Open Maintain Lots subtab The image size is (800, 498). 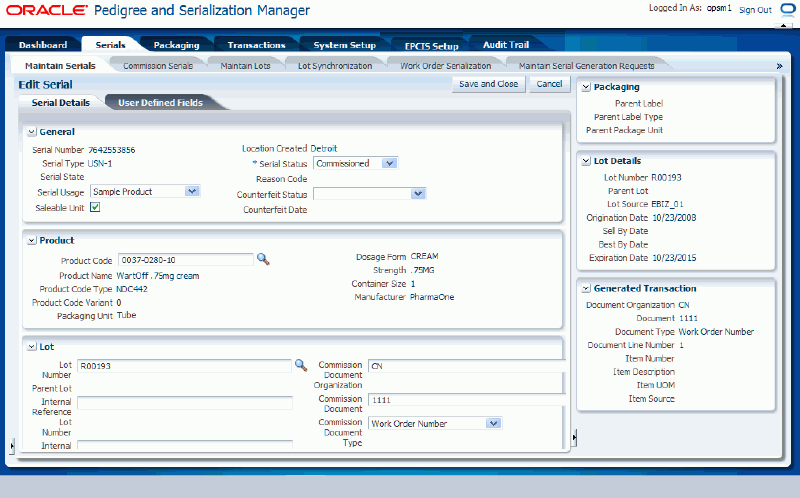(245, 66)
